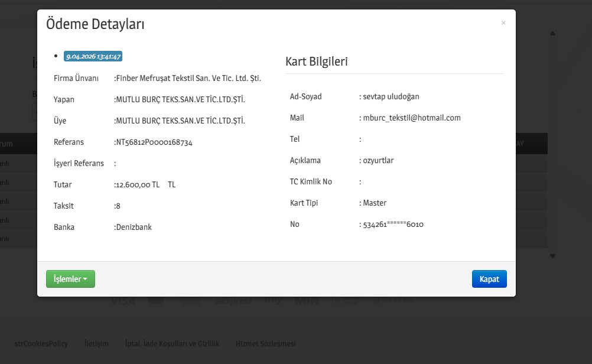
Task: Click the VISA logo in the footer
Action: tap(122, 301)
